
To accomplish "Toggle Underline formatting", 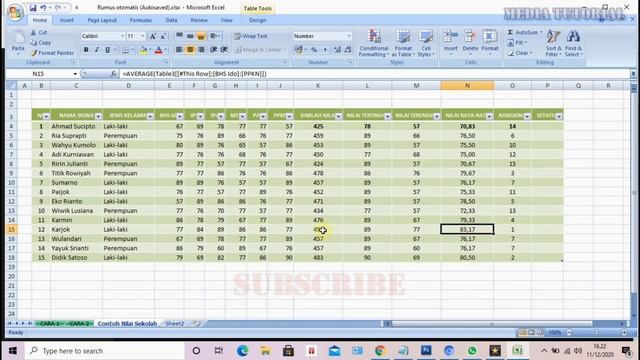I will click(x=107, y=50).
